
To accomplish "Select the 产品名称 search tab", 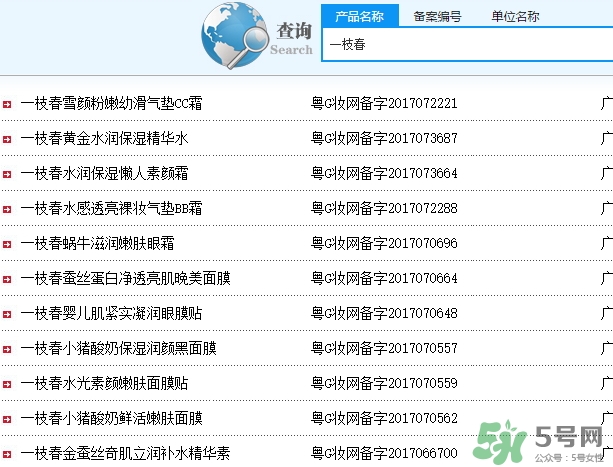I will pyautogui.click(x=359, y=16).
